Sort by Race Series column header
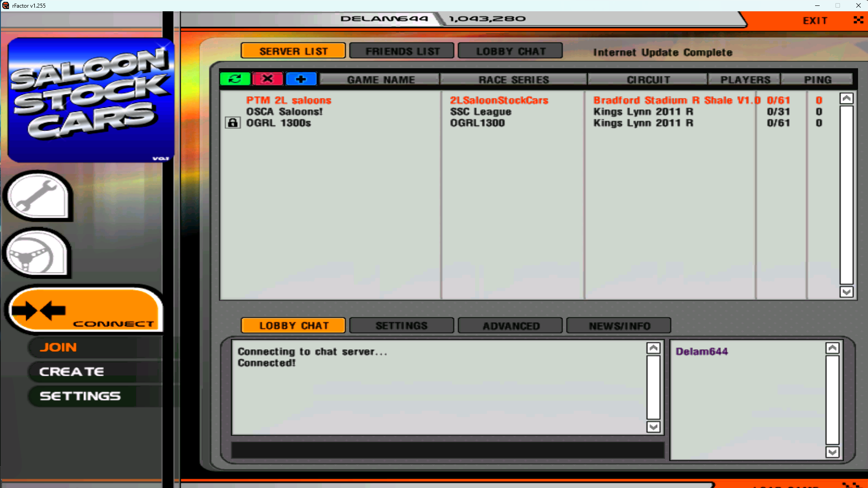 click(x=514, y=80)
